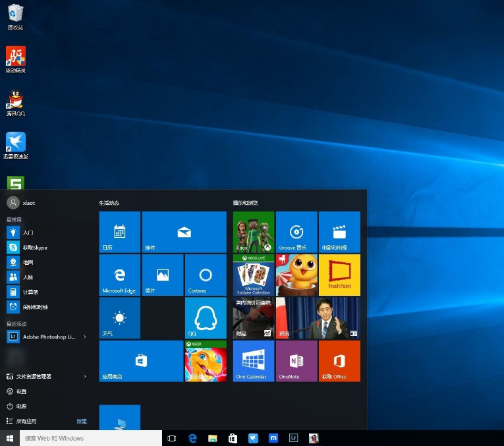Open the QQ penguin tile
This screenshot has height=446, width=504.
click(206, 318)
